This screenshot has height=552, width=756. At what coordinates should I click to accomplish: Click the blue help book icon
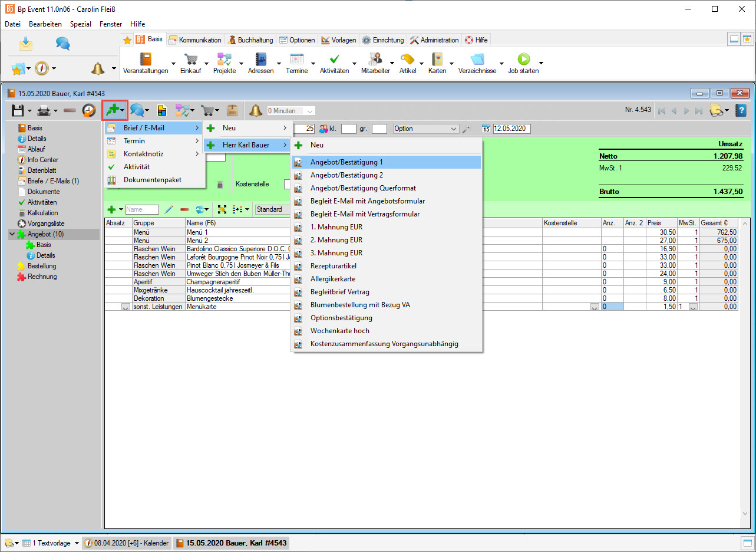(741, 110)
